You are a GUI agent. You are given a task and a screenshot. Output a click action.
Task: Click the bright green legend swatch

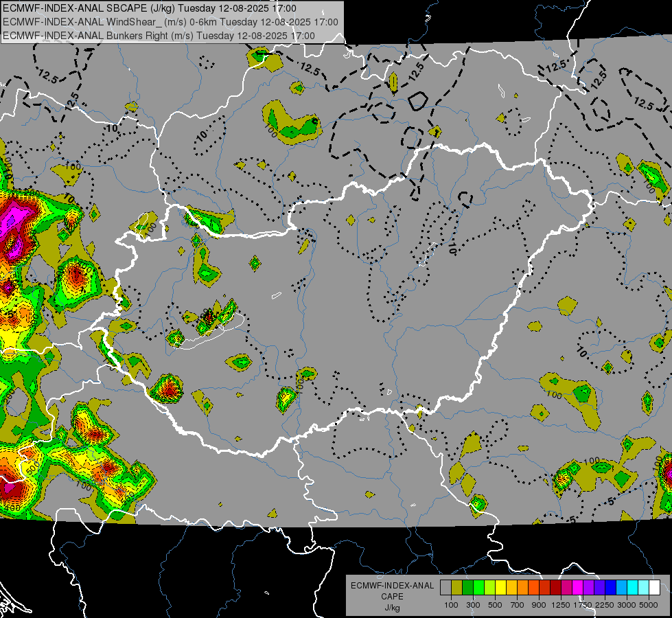479,587
